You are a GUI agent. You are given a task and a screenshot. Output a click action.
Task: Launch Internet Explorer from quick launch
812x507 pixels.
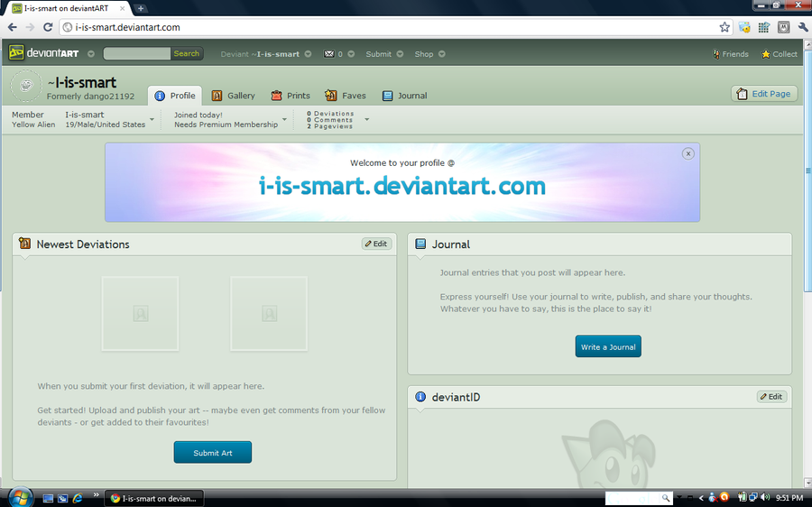[x=78, y=498]
